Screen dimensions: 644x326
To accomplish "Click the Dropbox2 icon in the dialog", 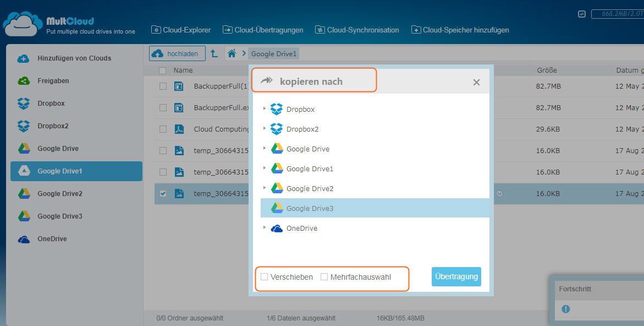I will [x=277, y=129].
